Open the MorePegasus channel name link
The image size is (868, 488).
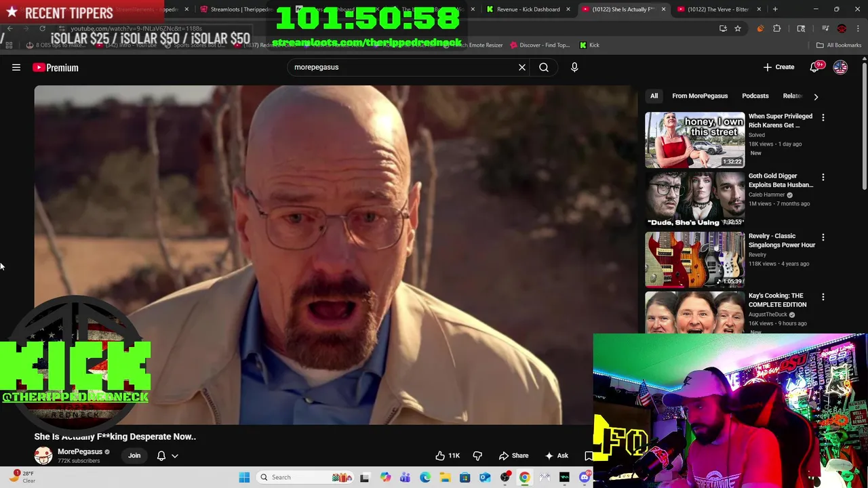tap(80, 451)
